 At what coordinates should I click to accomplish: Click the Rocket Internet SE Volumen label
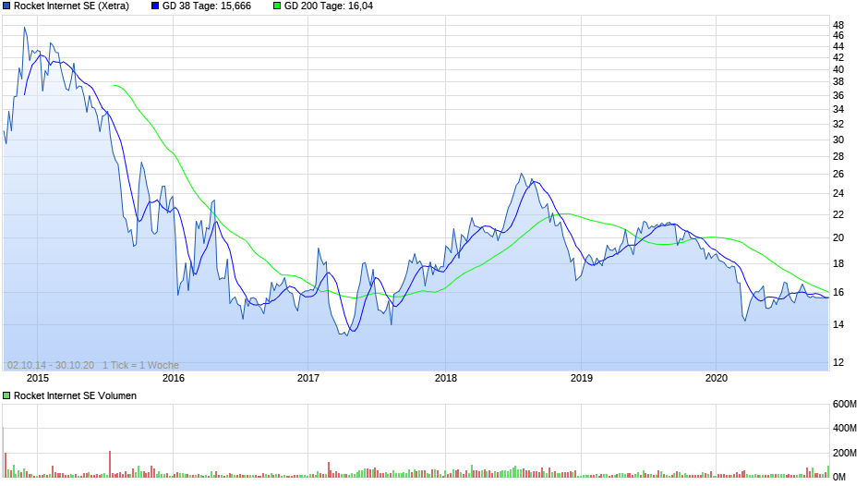(x=76, y=395)
